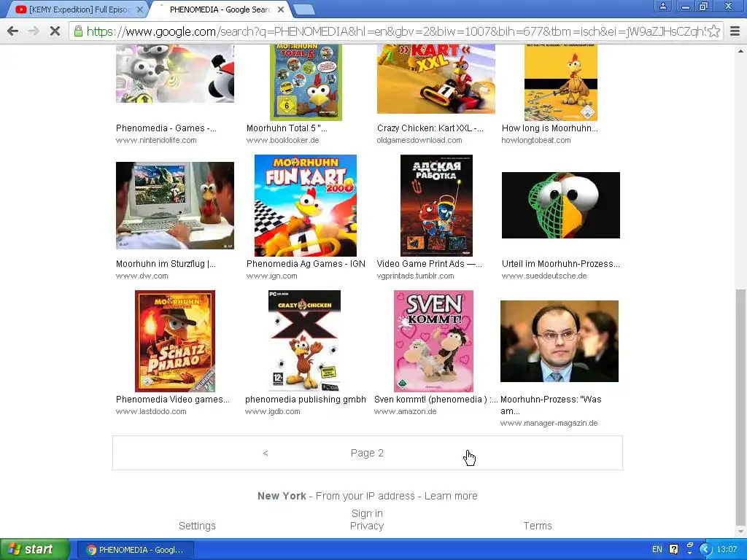747x560 pixels.
Task: Stop page loading with X button
Action: [55, 31]
